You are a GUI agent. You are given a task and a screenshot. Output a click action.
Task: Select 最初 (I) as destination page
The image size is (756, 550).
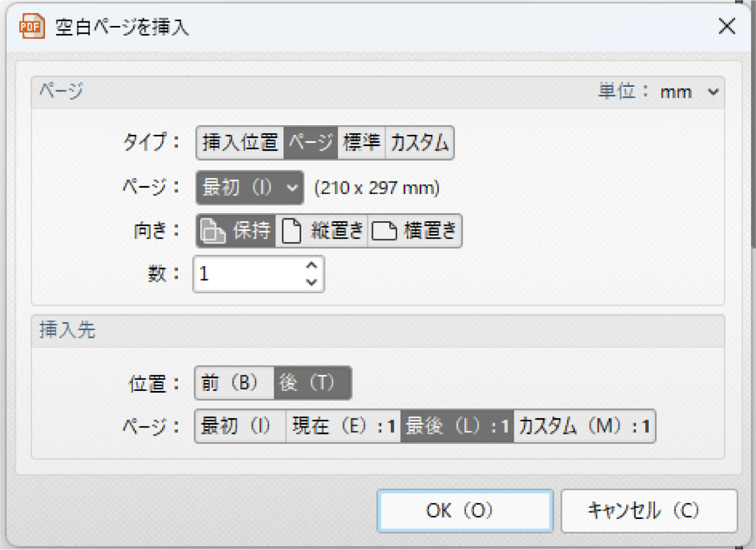click(240, 426)
